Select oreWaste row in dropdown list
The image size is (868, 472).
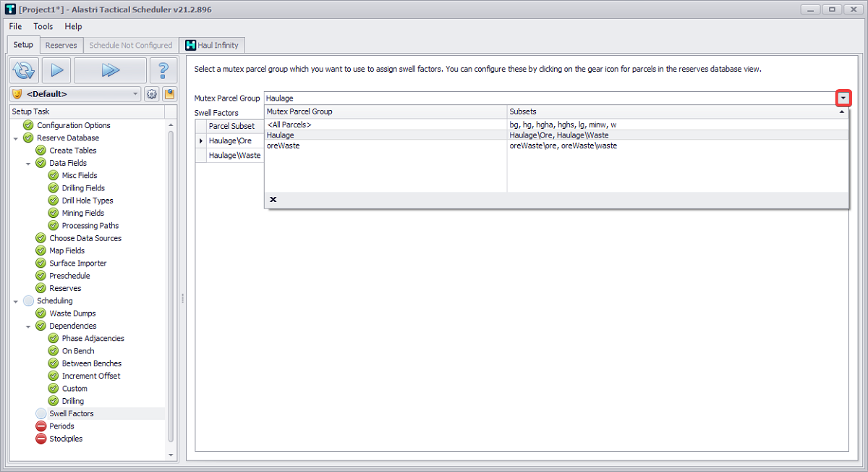(556, 146)
